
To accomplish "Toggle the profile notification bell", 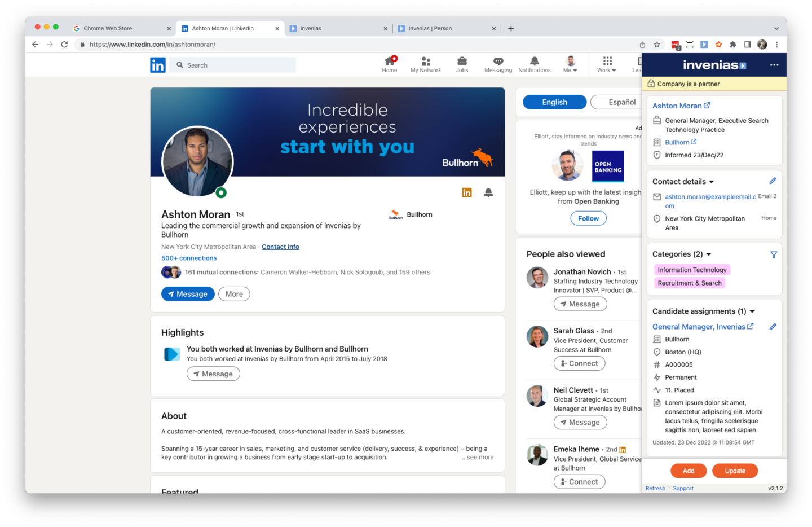I will [x=488, y=192].
